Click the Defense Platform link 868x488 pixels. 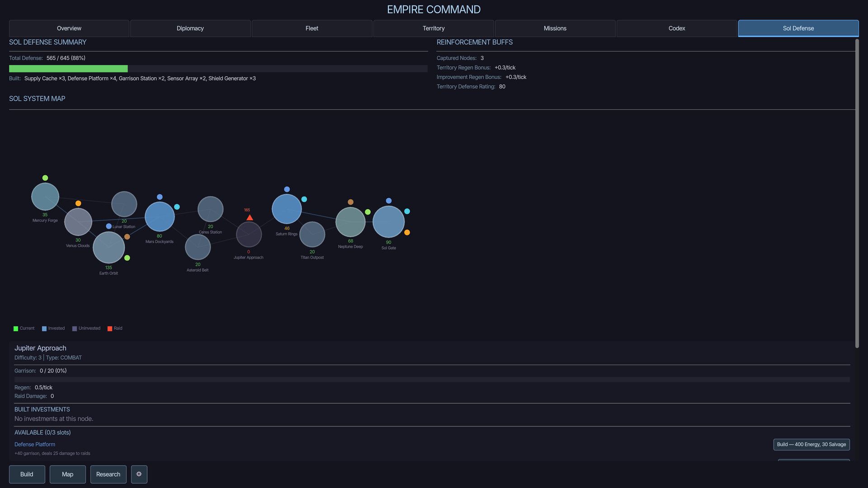point(35,445)
